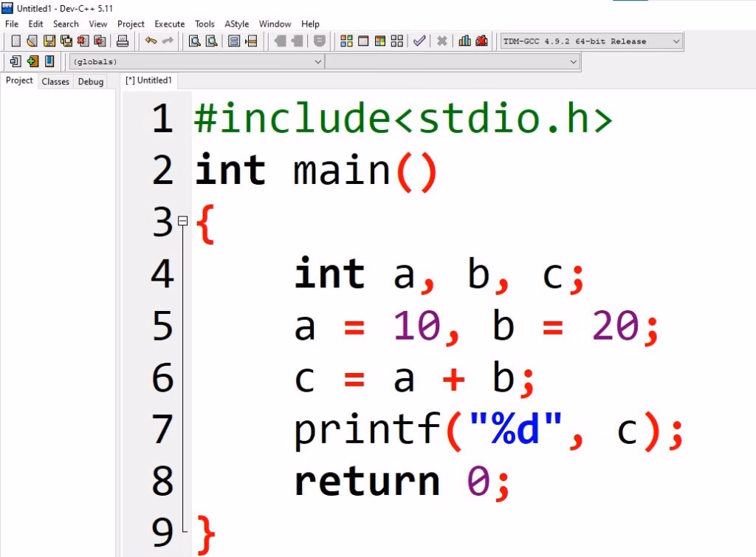This screenshot has height=557, width=756.
Task: Select the [*] Untitled1 editor tab
Action: (148, 81)
